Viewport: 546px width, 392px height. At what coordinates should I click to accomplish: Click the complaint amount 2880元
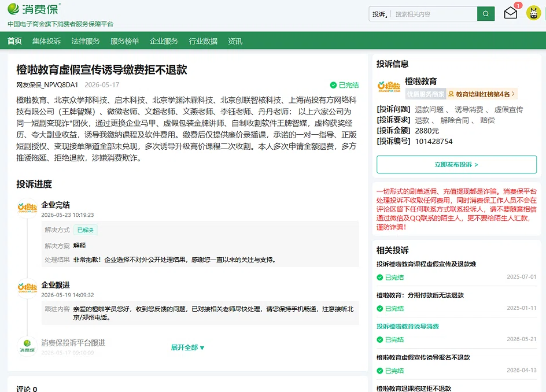427,131
